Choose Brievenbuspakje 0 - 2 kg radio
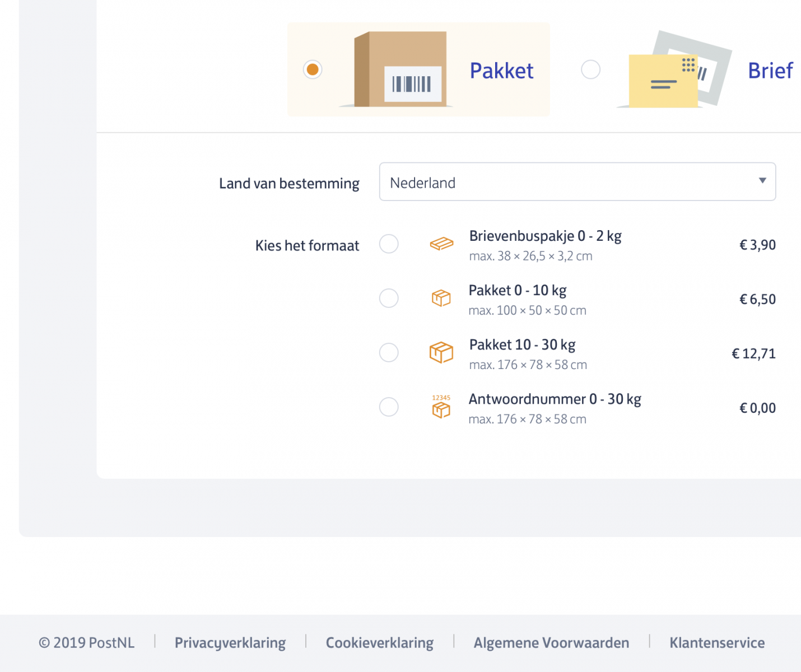Screen dimensions: 801x672 [x=389, y=244]
